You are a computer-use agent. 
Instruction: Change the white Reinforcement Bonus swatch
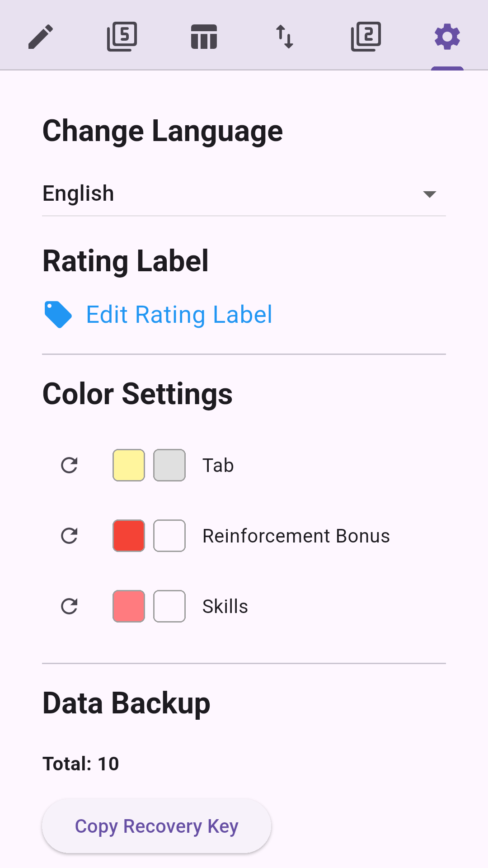pos(169,536)
